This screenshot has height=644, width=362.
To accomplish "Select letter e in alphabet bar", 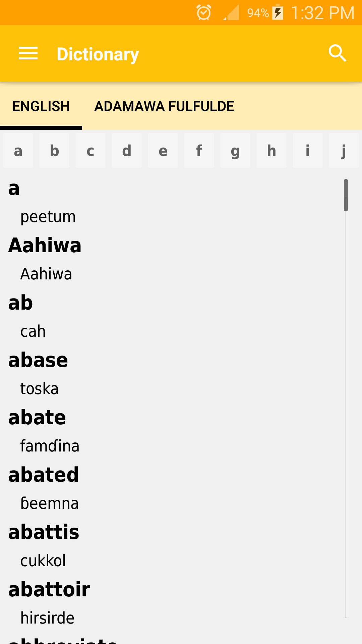I will point(163,151).
